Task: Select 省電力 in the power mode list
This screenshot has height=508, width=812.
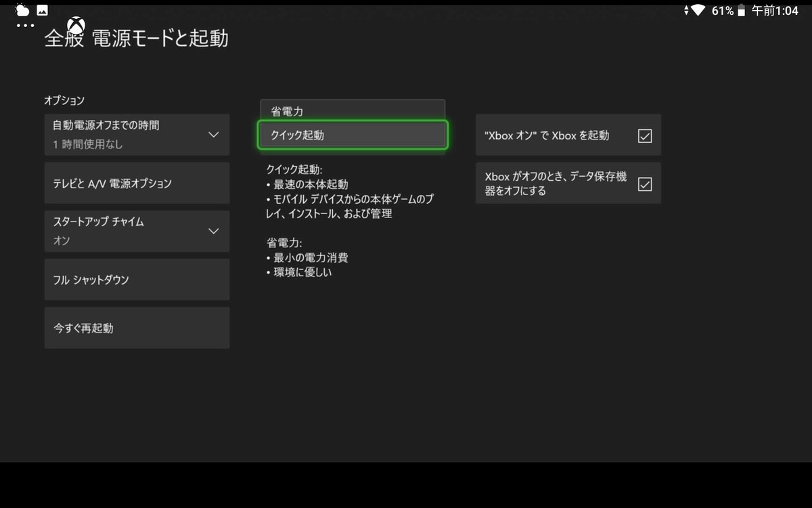Action: click(353, 110)
